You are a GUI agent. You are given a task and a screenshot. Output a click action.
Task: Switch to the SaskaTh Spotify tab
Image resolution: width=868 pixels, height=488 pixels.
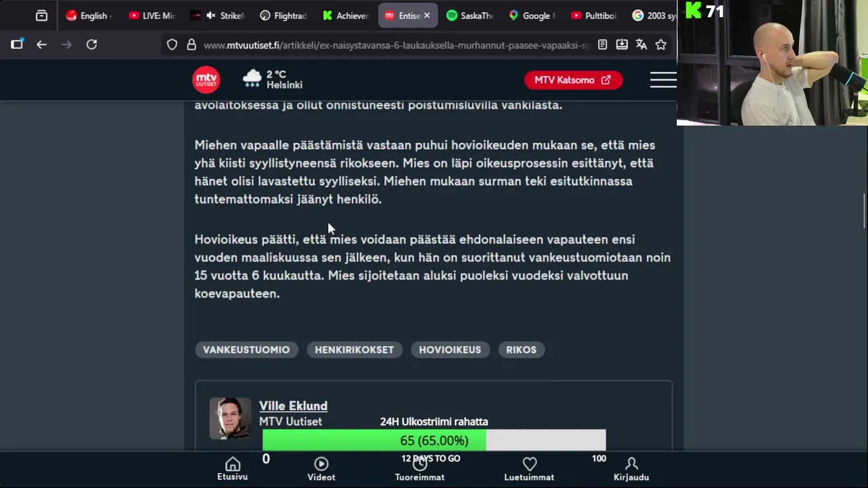(x=469, y=16)
